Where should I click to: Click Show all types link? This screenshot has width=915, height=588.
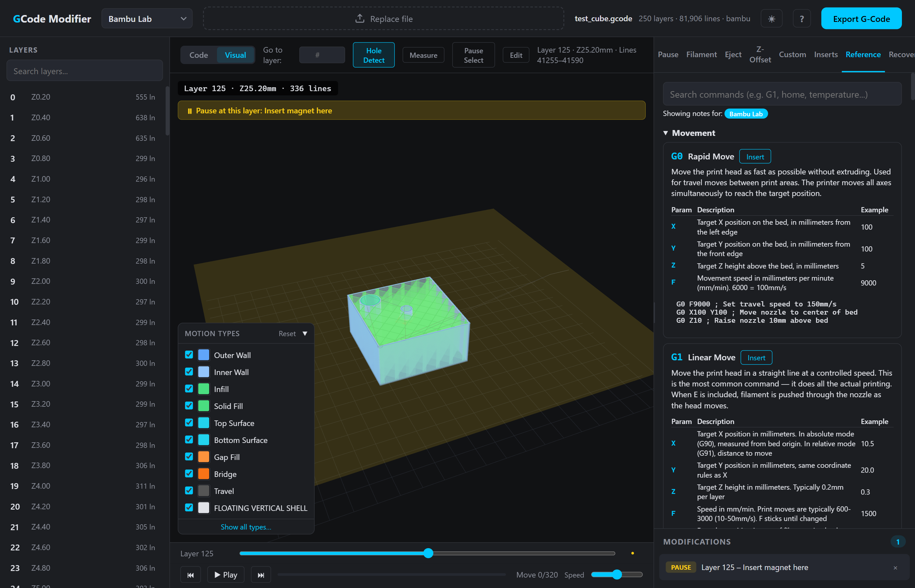[x=246, y=527]
